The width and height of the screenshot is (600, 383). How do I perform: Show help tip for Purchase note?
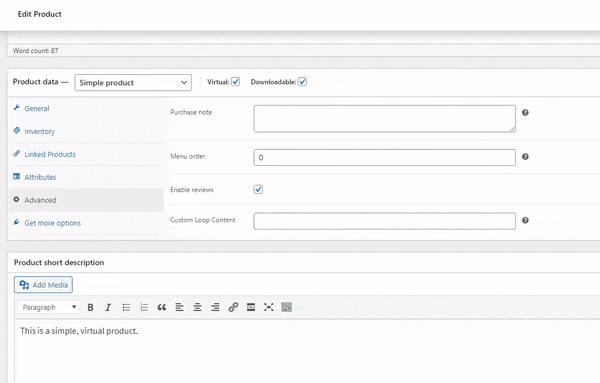click(525, 112)
